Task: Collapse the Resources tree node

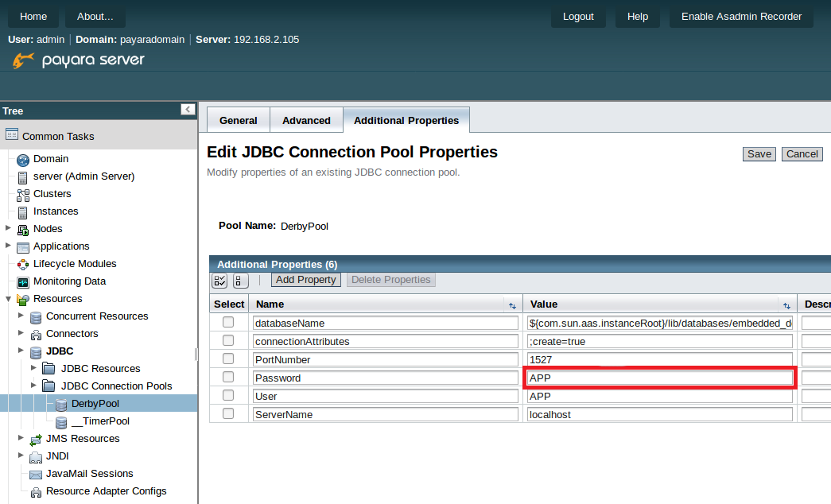Action: 8,298
